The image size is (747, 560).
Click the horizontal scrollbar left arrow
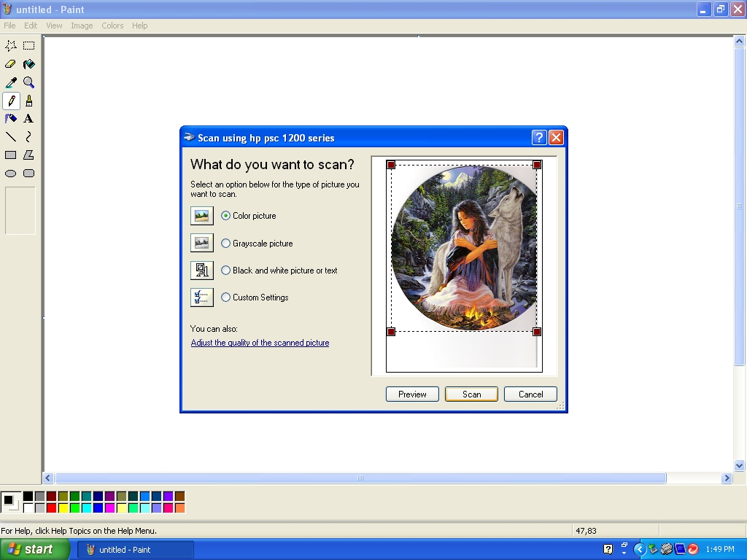(48, 478)
